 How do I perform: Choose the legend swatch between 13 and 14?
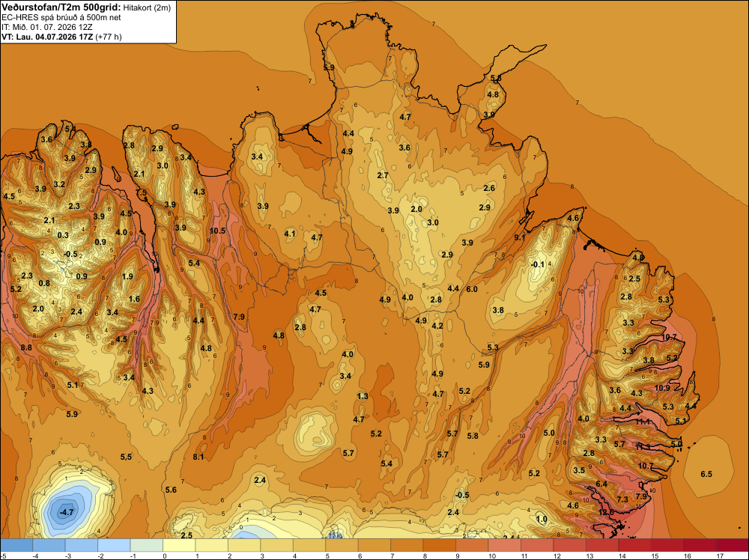tap(602, 545)
